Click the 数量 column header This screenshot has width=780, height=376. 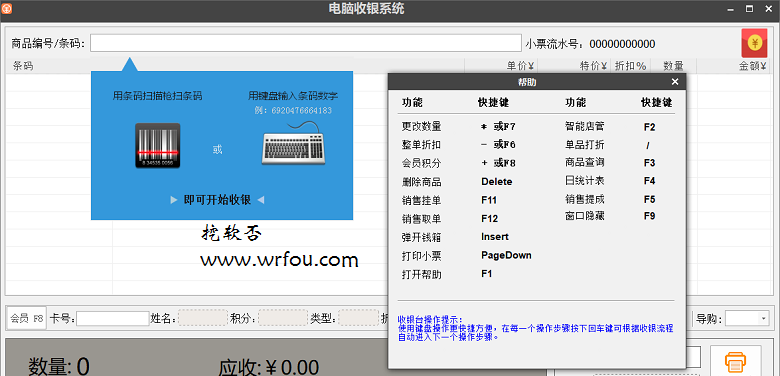(x=674, y=66)
